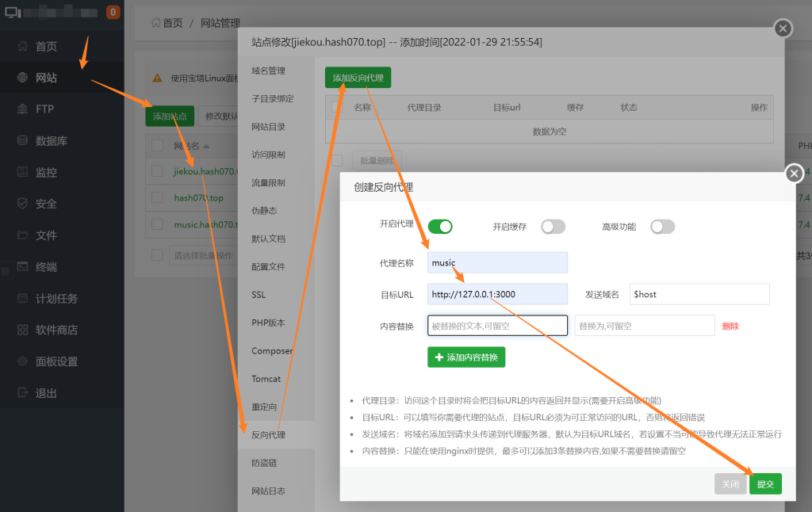Focus the 代理名称 field containing music

point(497,262)
